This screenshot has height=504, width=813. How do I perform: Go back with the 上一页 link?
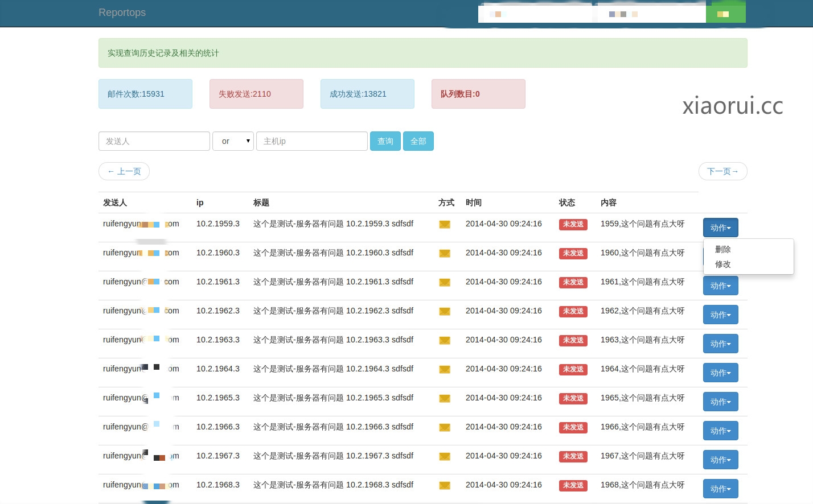click(124, 171)
